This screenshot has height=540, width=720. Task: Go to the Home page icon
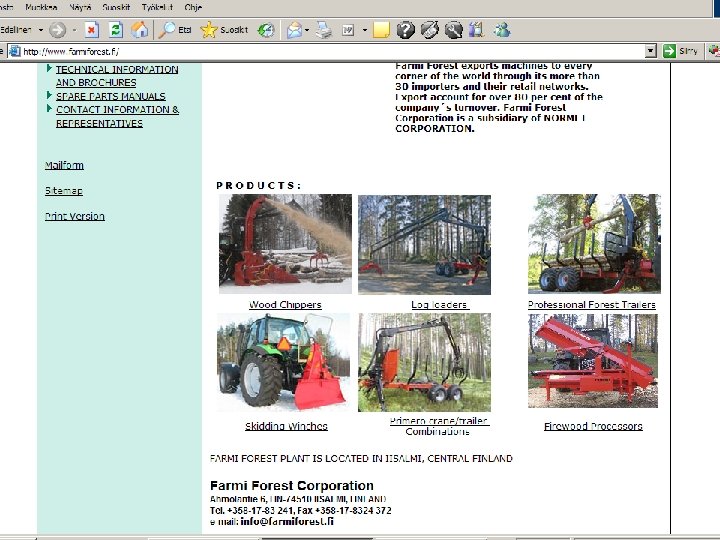[139, 30]
